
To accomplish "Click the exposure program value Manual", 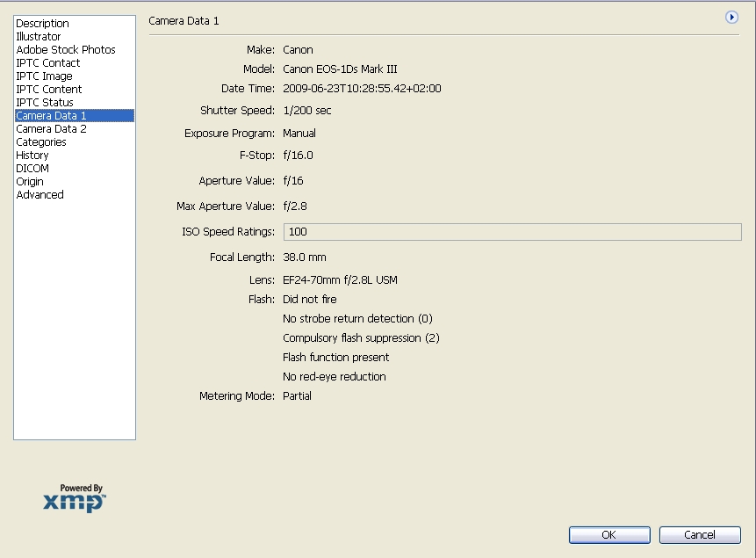I will coord(299,134).
